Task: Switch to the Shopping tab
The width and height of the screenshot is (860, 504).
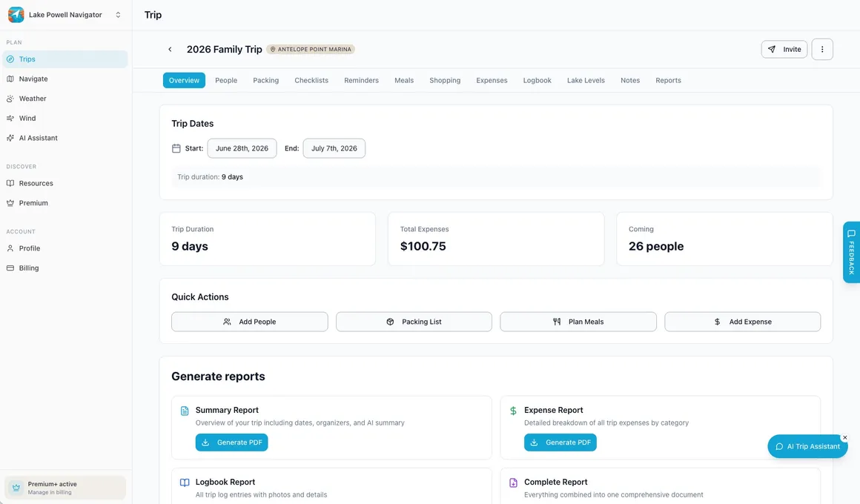Action: click(445, 80)
